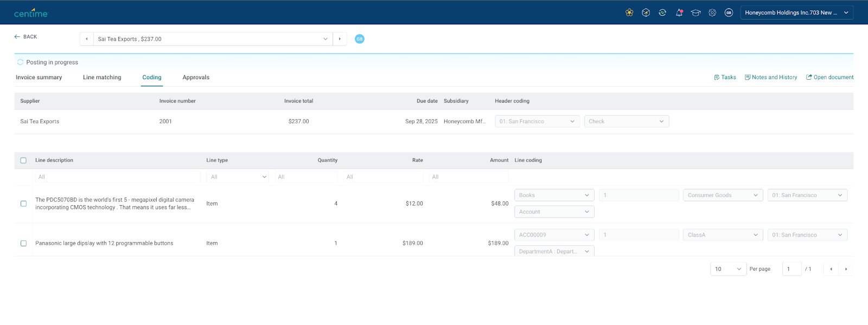Open Notes and History

[771, 78]
